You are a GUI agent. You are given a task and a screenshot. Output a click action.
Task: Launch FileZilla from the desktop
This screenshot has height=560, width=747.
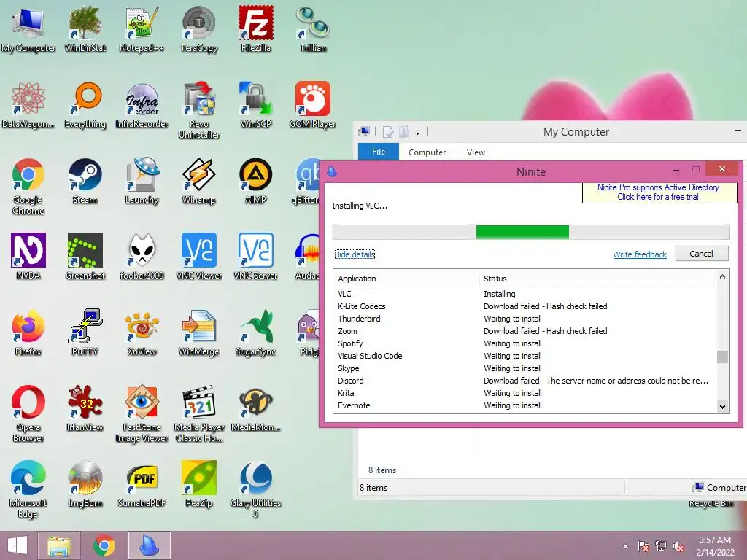pyautogui.click(x=256, y=28)
